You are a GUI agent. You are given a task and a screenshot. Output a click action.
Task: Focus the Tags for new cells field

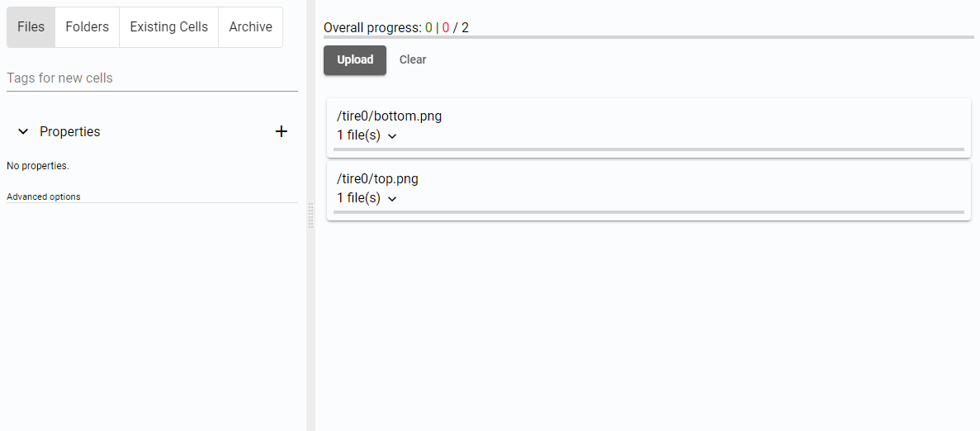tap(152, 78)
